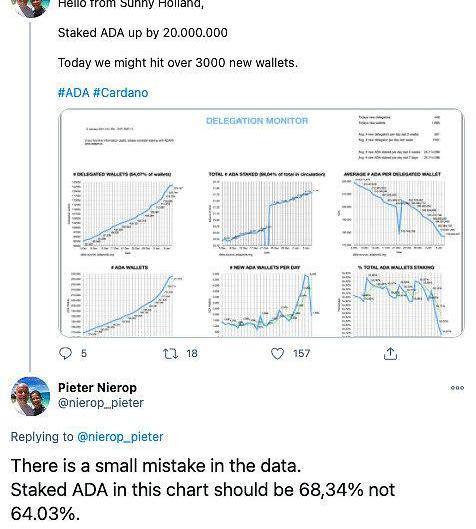Open the three-dot more options menu
The image size is (476, 529).
click(x=457, y=388)
